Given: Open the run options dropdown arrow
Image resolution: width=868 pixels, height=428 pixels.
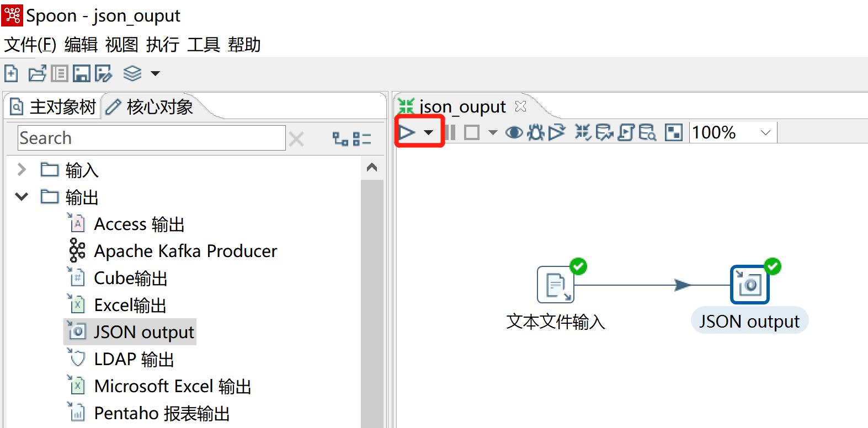Looking at the screenshot, I should coord(428,133).
